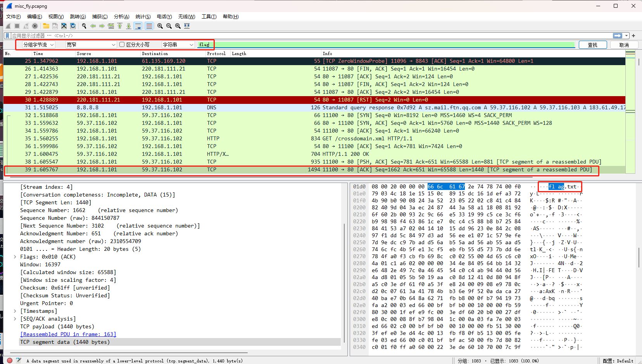The image size is (642, 364).
Task: Select packet 31 DNS query response row
Action: coord(314,107)
